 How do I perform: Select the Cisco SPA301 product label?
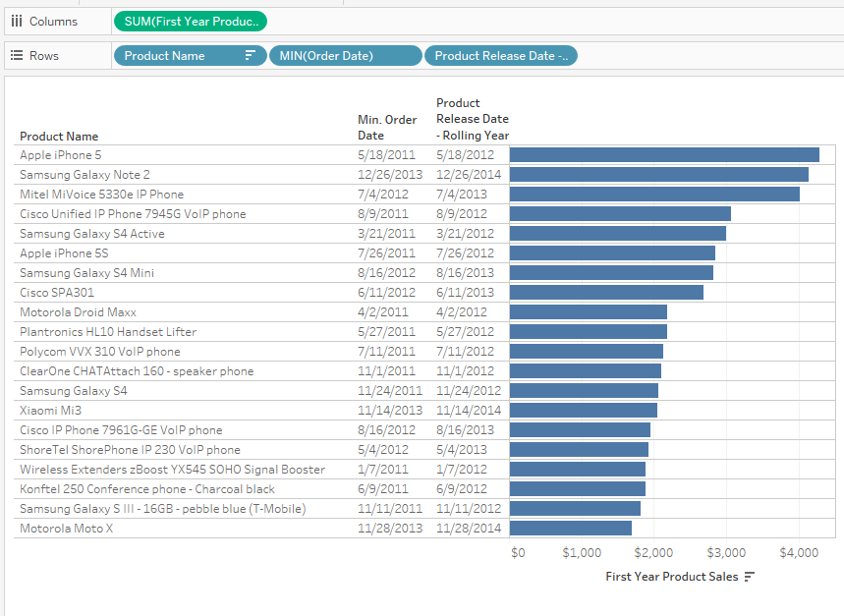[57, 292]
